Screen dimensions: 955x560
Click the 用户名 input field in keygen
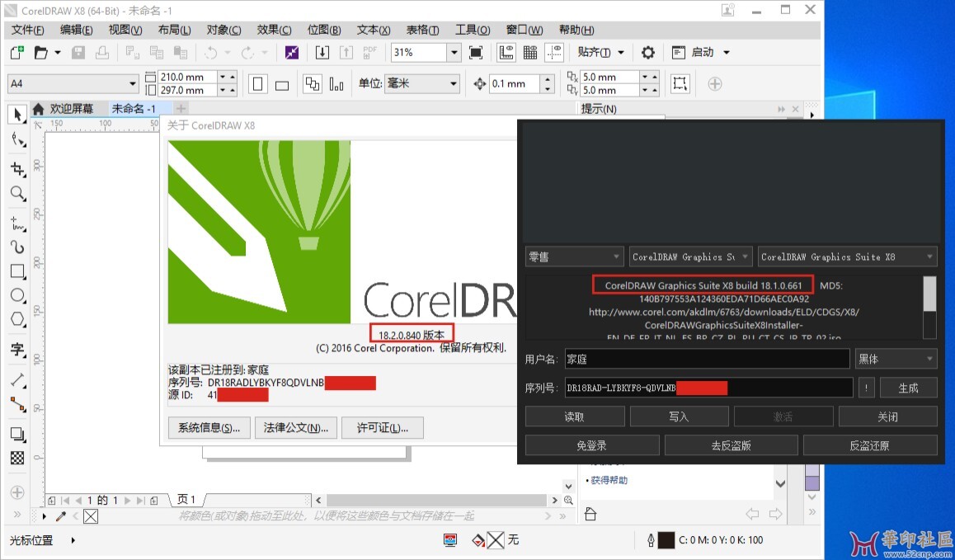[x=707, y=358]
